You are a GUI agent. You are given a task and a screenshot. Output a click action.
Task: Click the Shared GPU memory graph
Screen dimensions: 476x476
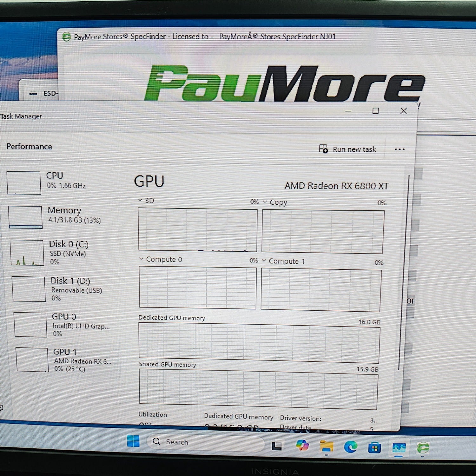(258, 389)
